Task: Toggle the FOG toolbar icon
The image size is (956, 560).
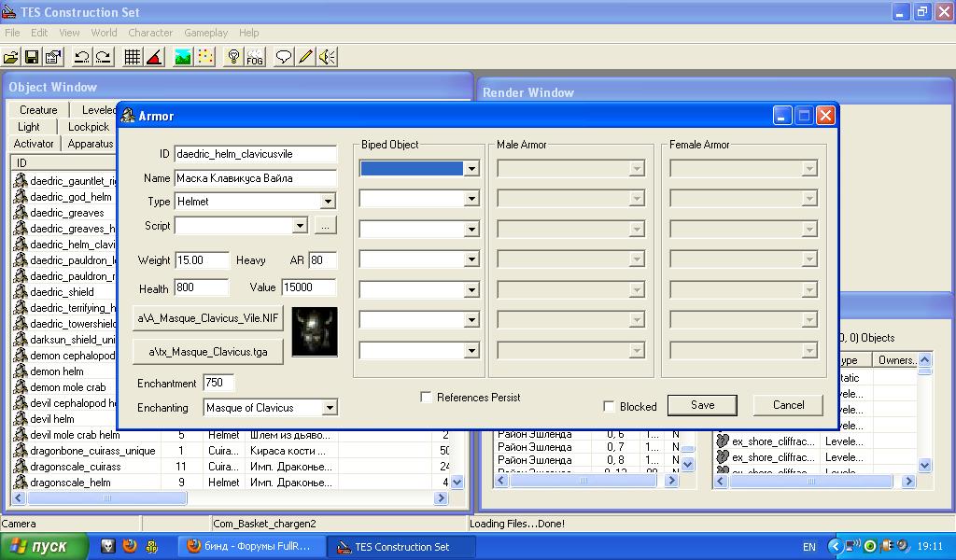Action: click(x=255, y=57)
